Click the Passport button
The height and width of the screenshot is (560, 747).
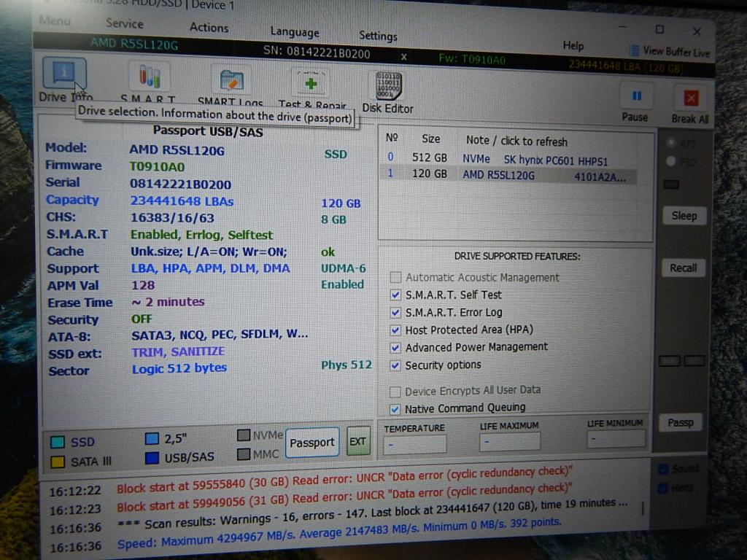click(312, 443)
